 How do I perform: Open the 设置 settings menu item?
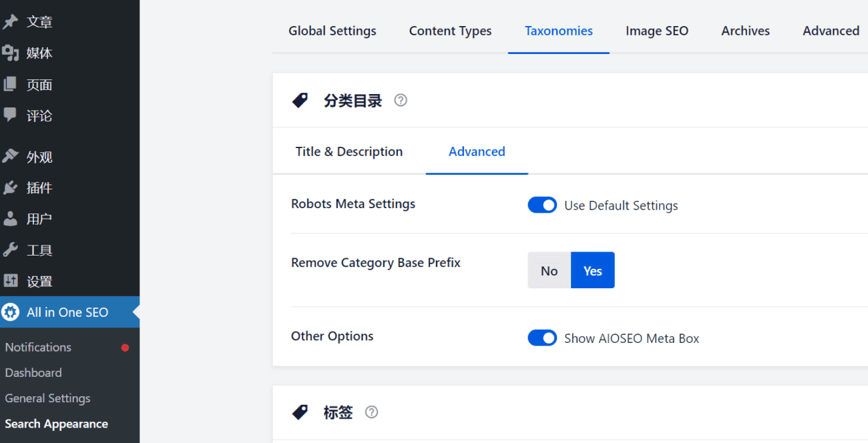[39, 282]
